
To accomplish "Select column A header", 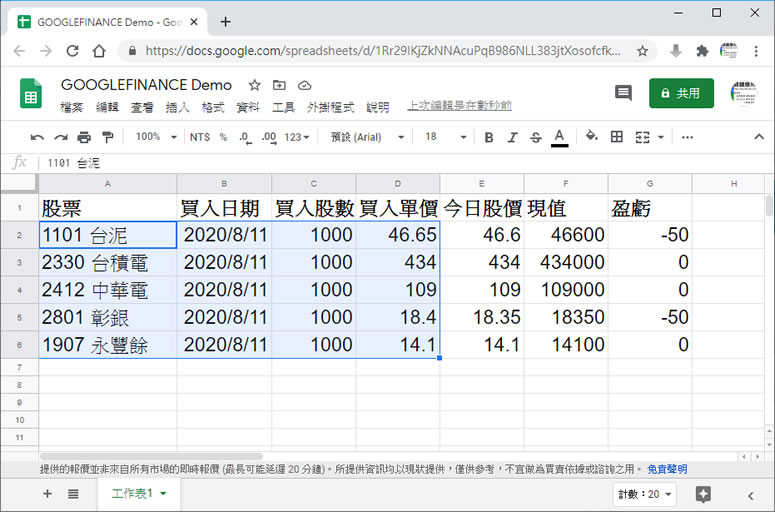I will pyautogui.click(x=108, y=183).
